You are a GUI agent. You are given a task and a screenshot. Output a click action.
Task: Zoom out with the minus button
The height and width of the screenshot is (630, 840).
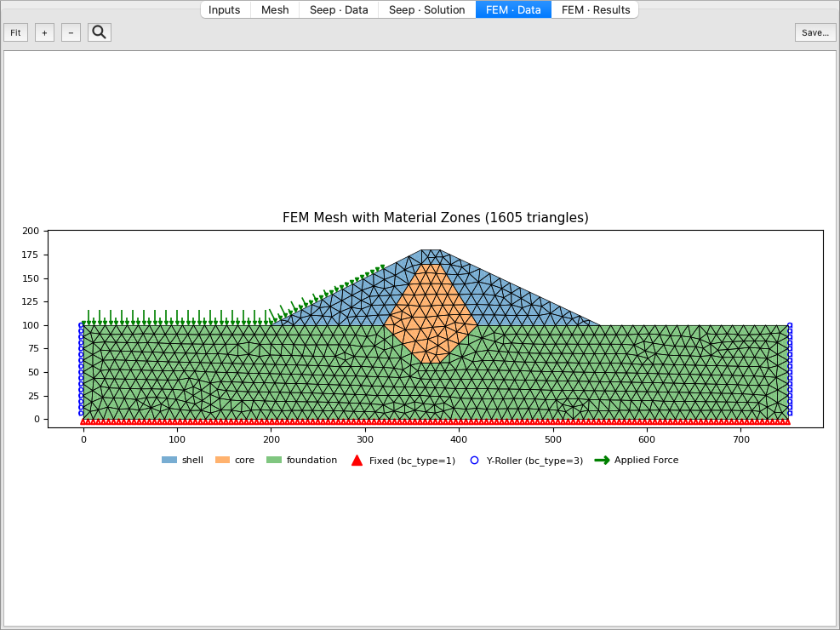point(71,32)
